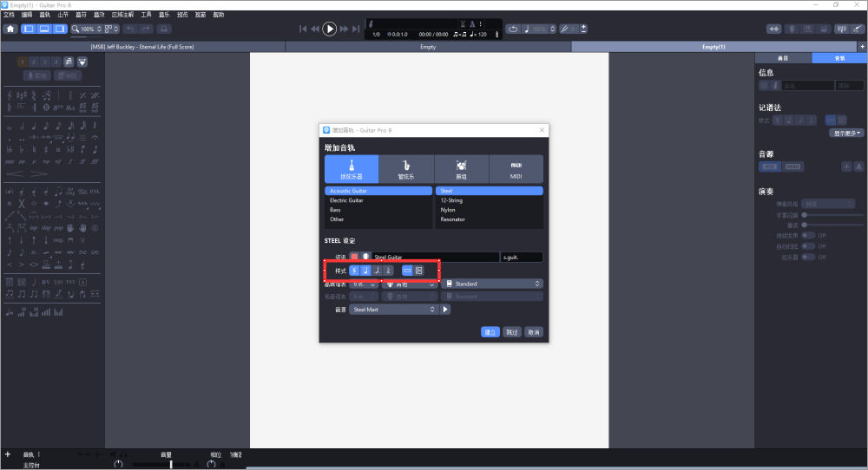
Task: Click the highlighted create button in dialog
Action: pos(490,332)
